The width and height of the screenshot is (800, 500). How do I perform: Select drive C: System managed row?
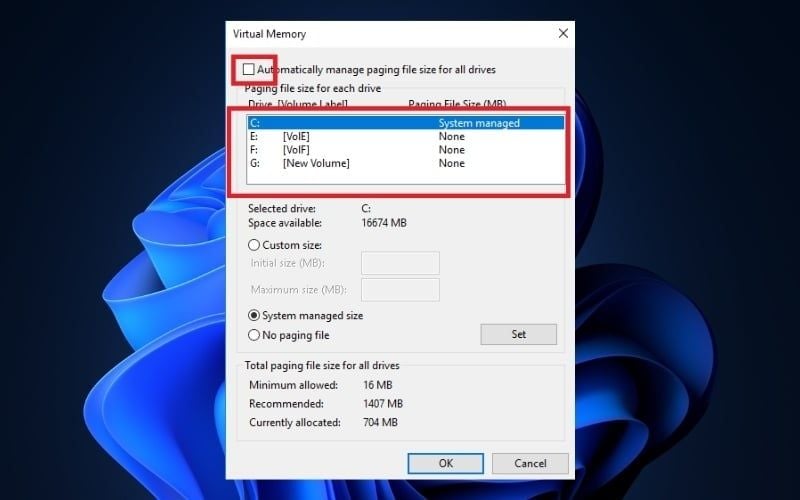pyautogui.click(x=406, y=123)
